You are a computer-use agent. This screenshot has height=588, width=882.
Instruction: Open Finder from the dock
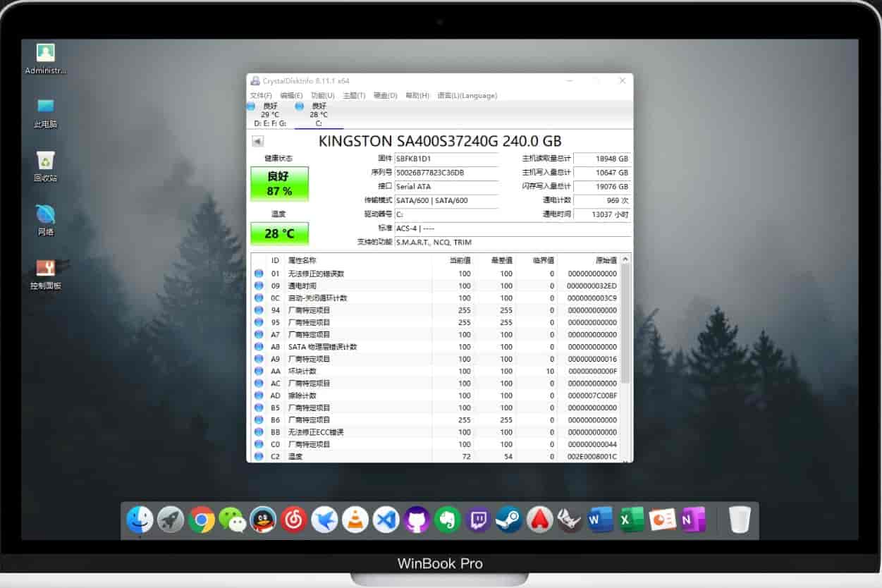click(140, 520)
